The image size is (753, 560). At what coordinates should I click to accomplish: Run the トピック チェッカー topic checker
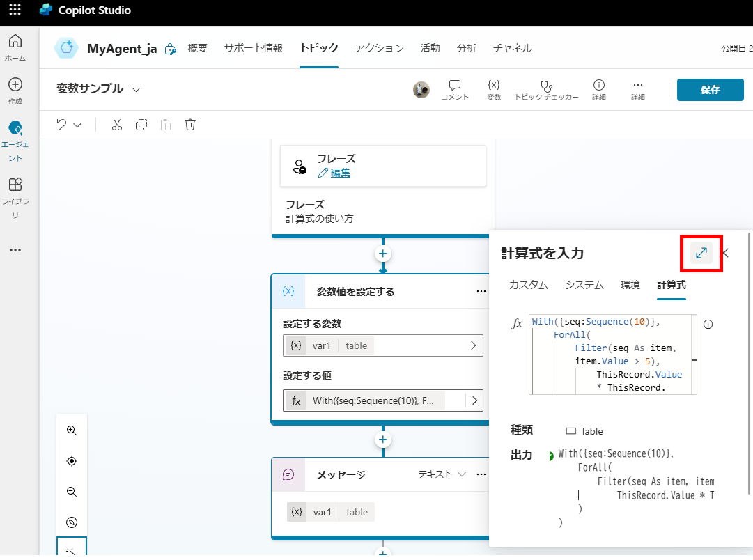click(x=546, y=90)
